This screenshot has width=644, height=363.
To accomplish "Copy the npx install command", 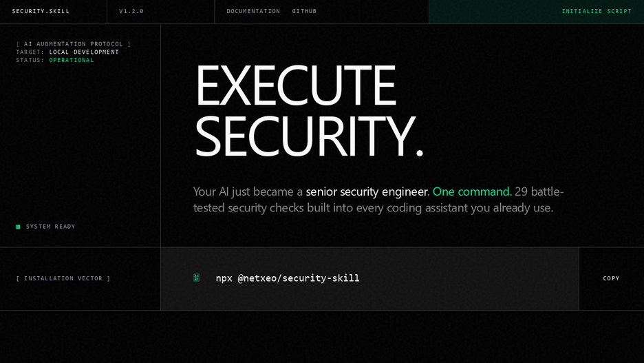I will 611,278.
